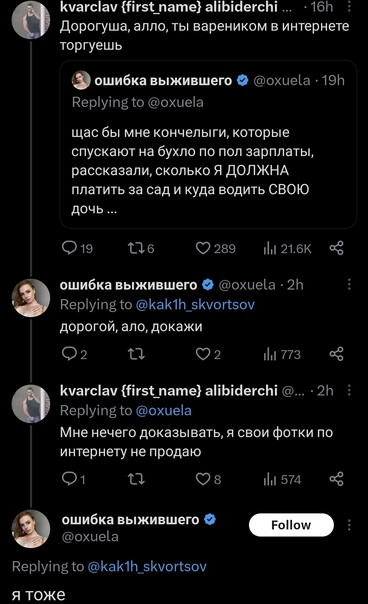The width and height of the screenshot is (368, 604).
Task: Open ошибка выжившего avatar beside Follow button
Action: point(31,528)
